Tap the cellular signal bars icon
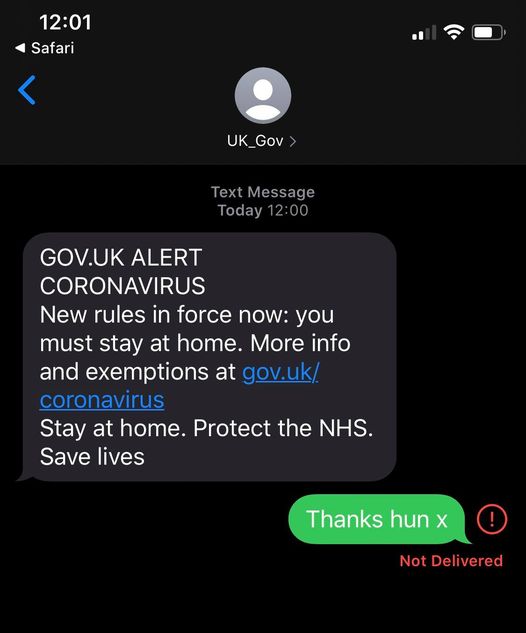Screen dimensions: 526x633 [x=424, y=33]
